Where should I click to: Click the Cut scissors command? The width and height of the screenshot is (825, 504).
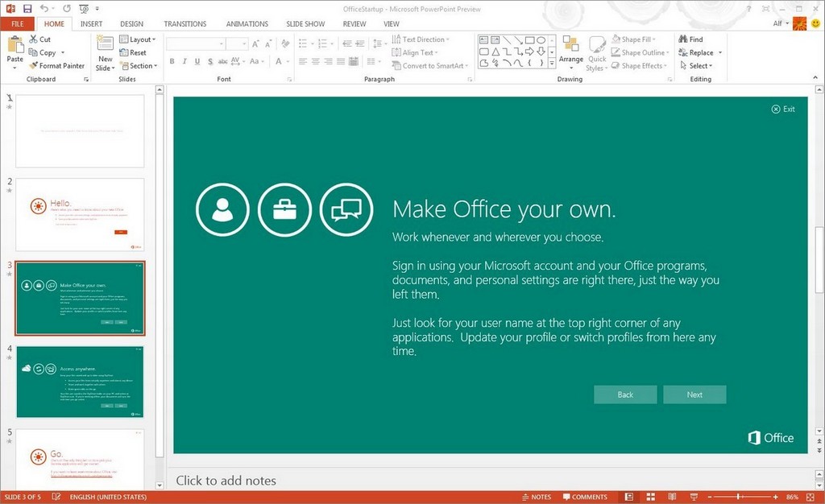click(x=40, y=39)
